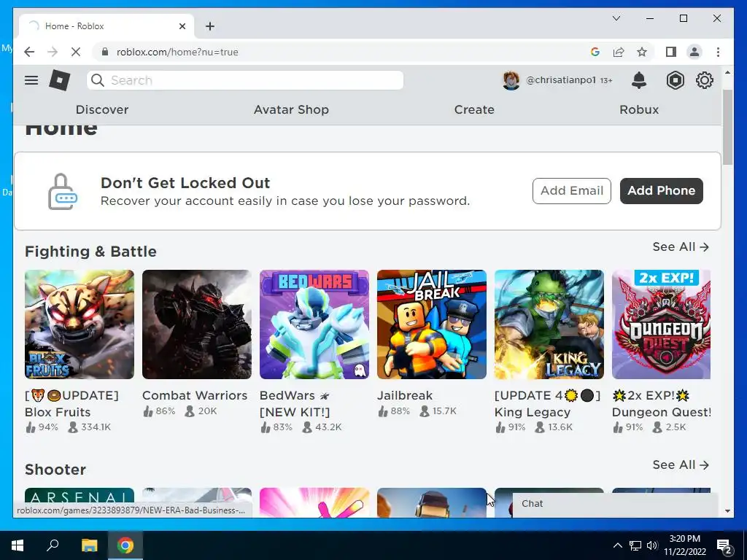Open the Windows Start menu
This screenshot has width=747, height=560.
pyautogui.click(x=18, y=545)
